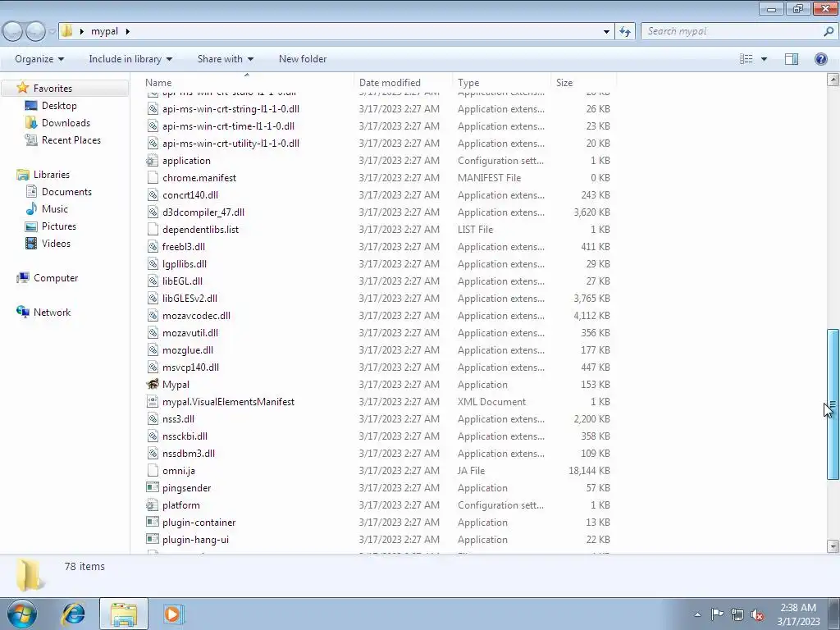This screenshot has width=840, height=630.
Task: Select dependentlibs.list file name
Action: coord(200,230)
